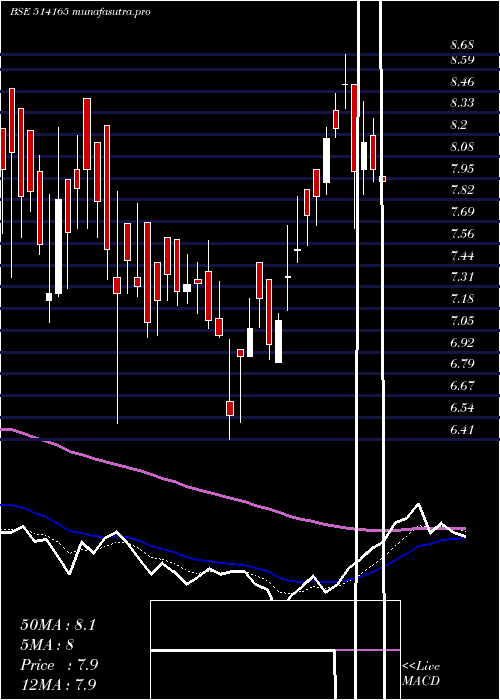Click the lowest red candle near 6.54
Screen dimensions: 500x700
230,408
